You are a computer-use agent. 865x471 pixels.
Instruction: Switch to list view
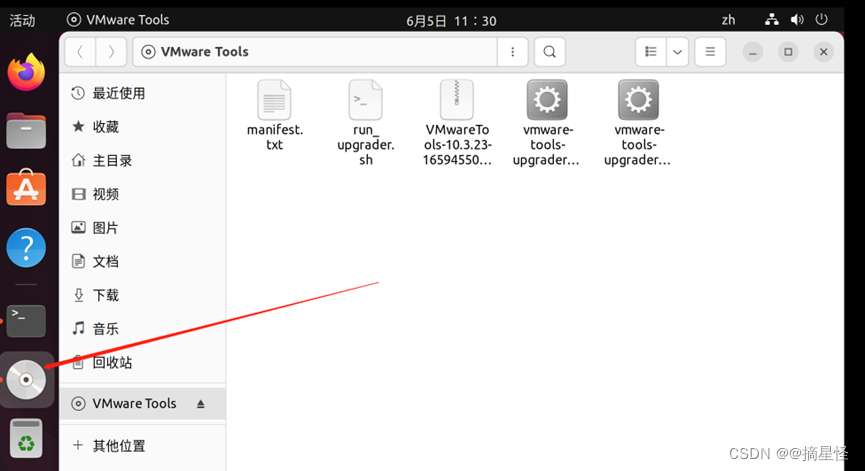(x=651, y=52)
